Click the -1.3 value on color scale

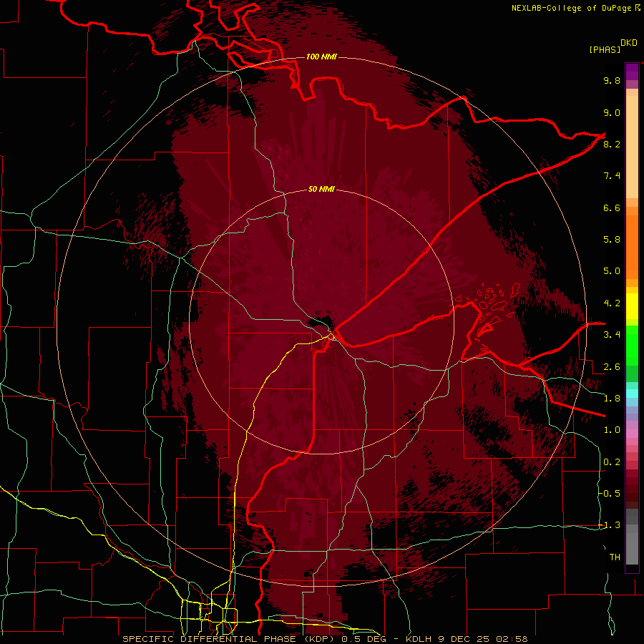click(x=609, y=525)
